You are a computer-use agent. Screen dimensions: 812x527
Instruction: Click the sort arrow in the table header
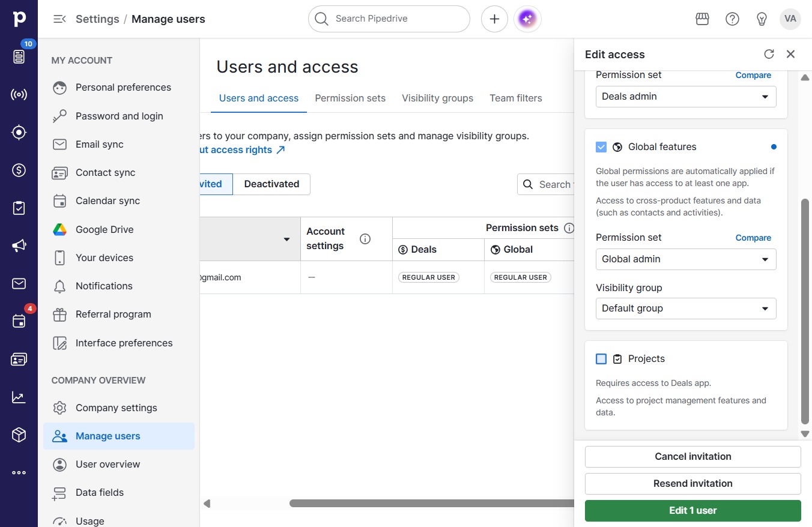[x=286, y=239]
